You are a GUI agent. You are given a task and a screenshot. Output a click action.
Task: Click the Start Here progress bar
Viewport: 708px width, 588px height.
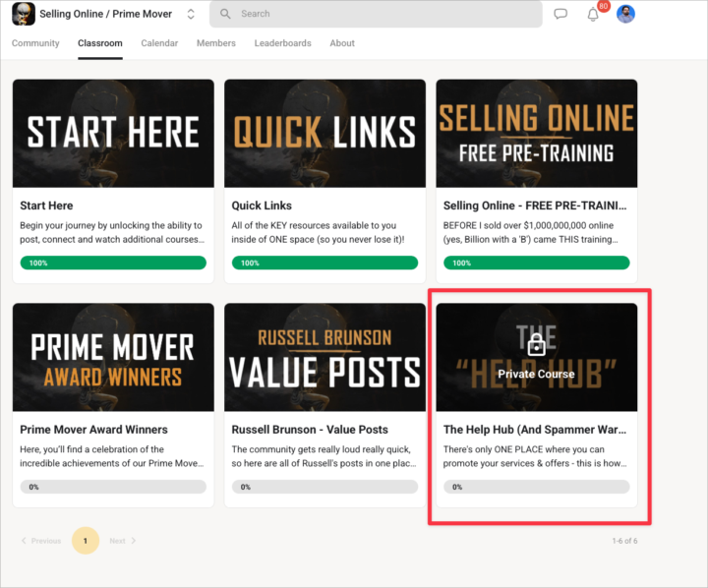point(113,264)
